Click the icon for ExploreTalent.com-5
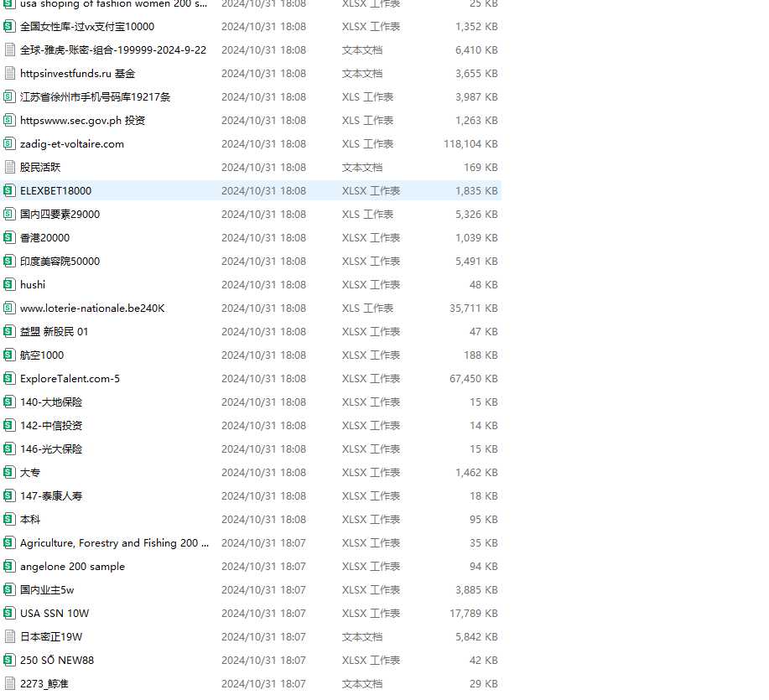 tap(9, 379)
